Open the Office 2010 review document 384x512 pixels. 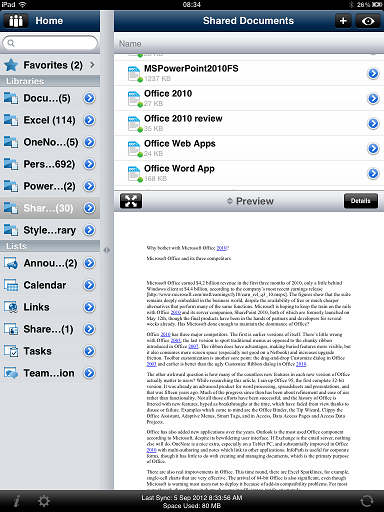(249, 123)
